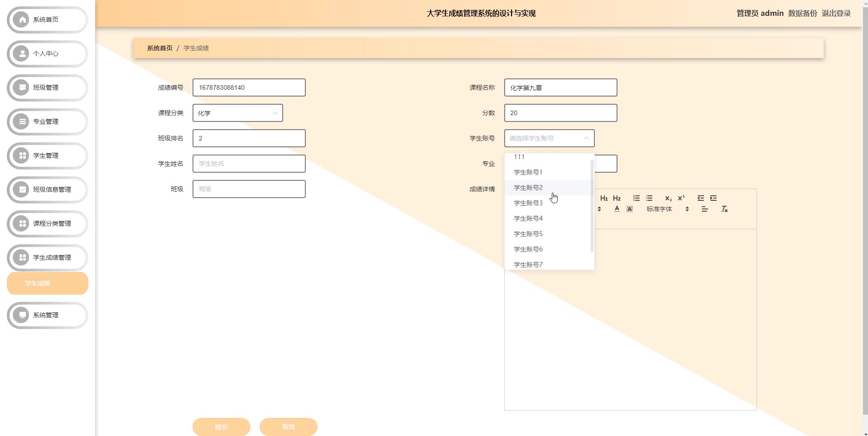
Task: Increase indent in the editor
Action: tap(714, 198)
